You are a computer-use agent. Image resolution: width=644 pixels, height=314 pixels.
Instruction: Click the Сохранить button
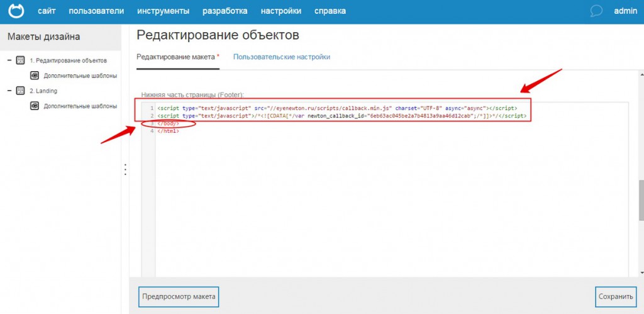[x=616, y=296]
